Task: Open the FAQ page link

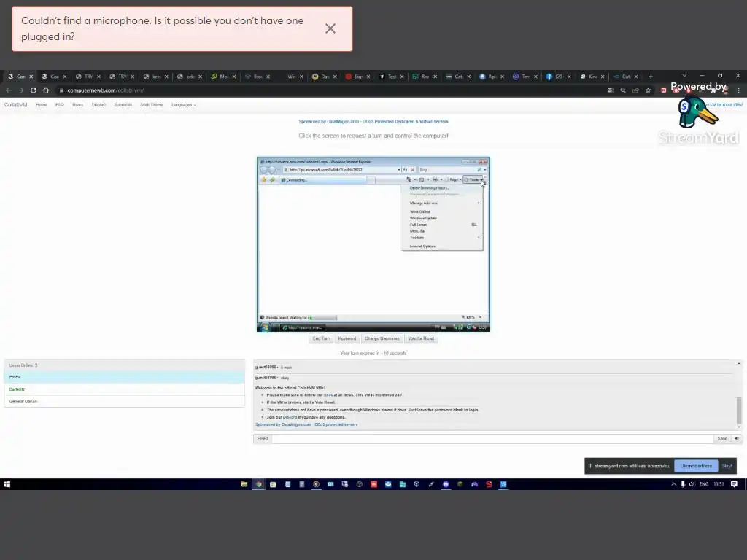Action: pyautogui.click(x=60, y=105)
